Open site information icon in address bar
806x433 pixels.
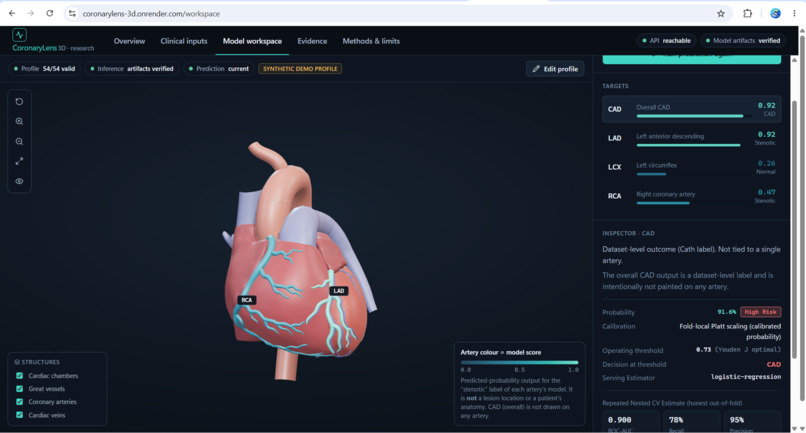point(72,14)
